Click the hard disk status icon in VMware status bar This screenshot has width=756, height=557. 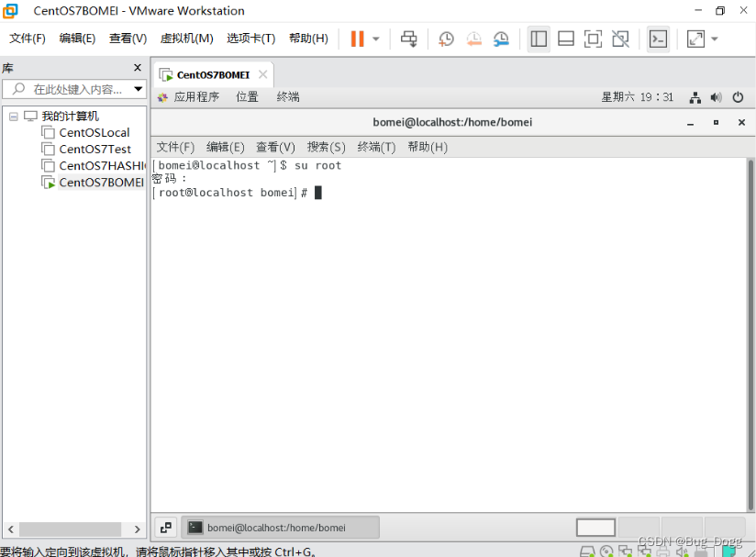click(x=587, y=551)
